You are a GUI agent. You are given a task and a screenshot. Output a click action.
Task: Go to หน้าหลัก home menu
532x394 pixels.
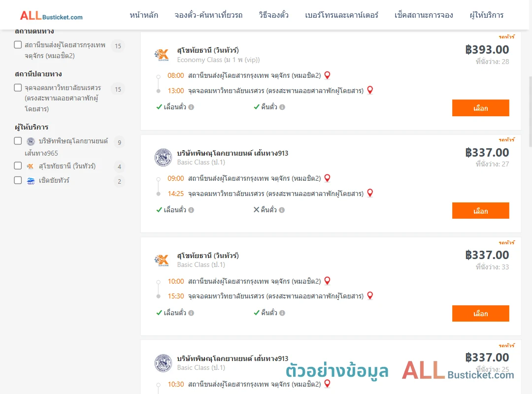point(144,15)
